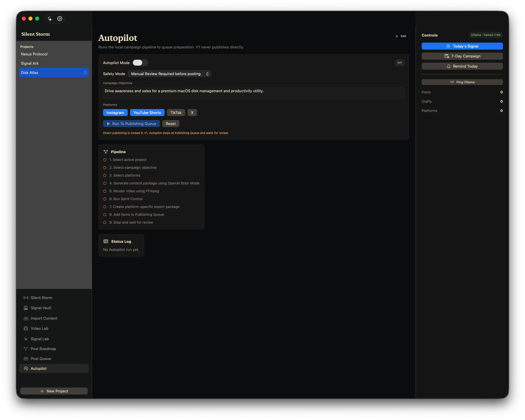This screenshot has width=525, height=420.
Task: Click the Signal Vault icon
Action: [x=26, y=308]
